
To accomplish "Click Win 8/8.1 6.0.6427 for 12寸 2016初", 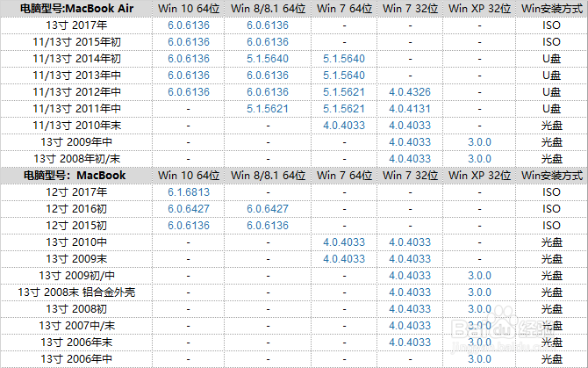I will (268, 209).
